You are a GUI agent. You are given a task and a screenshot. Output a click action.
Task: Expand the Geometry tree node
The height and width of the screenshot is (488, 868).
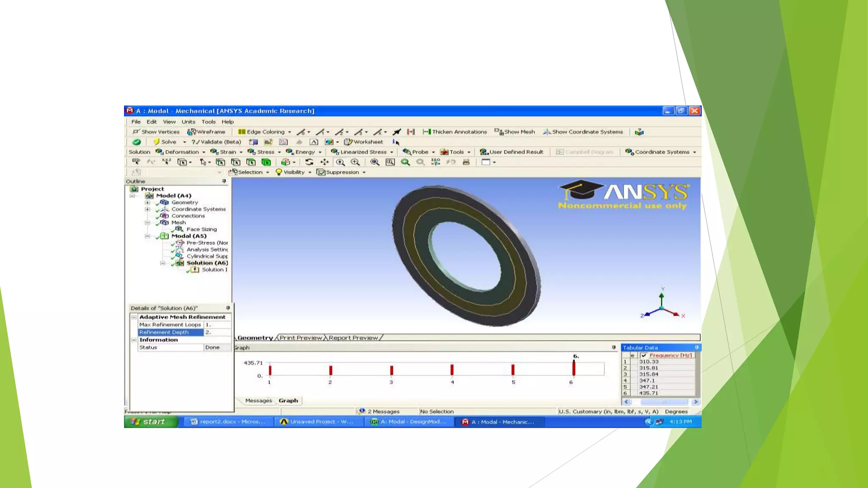tap(147, 202)
